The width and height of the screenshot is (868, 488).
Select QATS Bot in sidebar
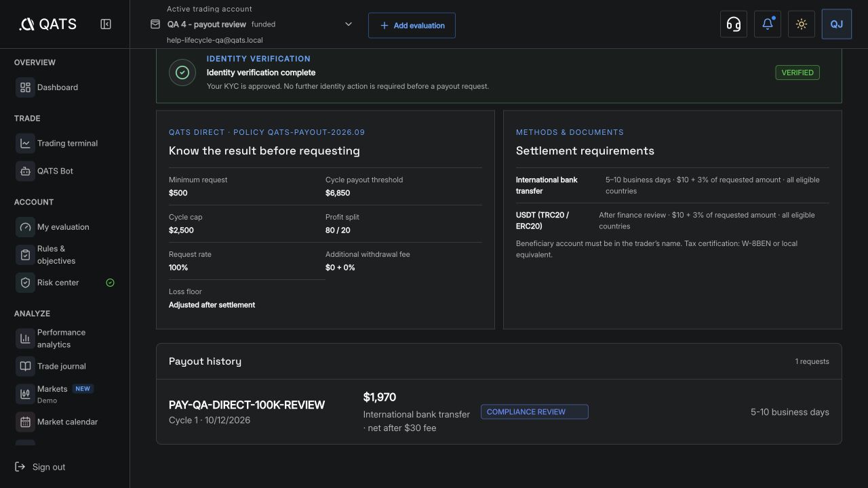(55, 171)
